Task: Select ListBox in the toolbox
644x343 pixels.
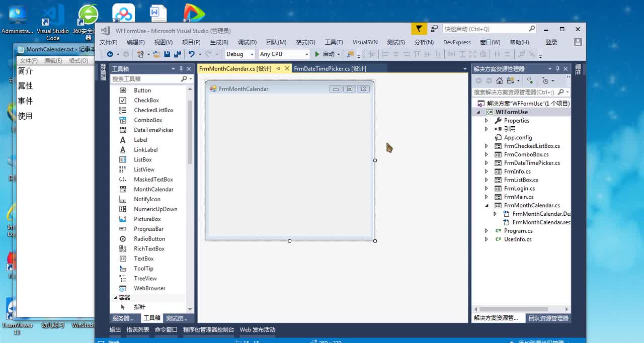Action: pos(142,159)
